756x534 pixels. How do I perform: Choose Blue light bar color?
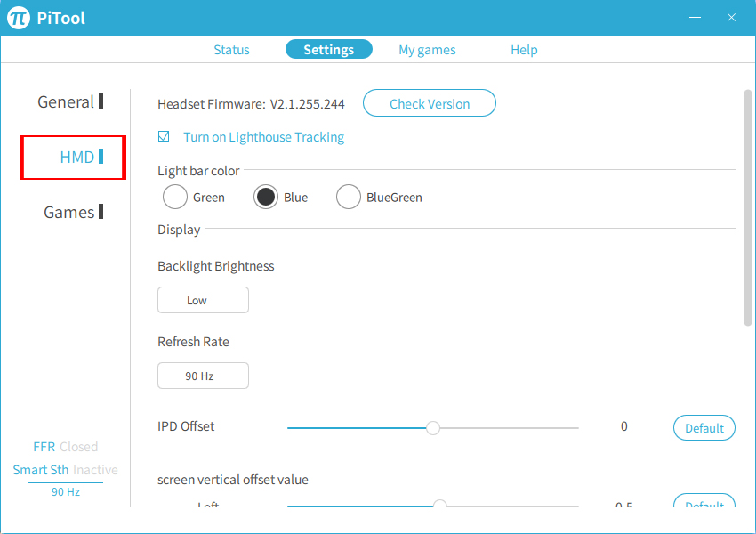click(266, 197)
